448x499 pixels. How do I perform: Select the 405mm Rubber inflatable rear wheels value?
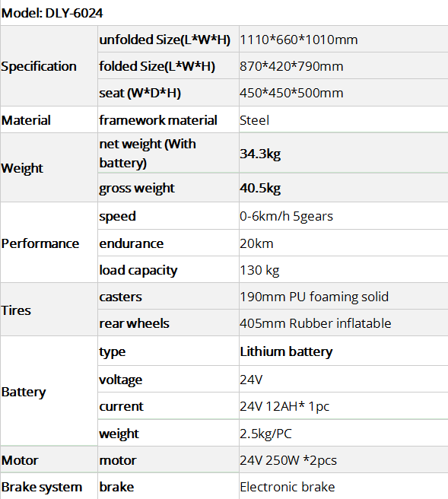click(x=315, y=323)
